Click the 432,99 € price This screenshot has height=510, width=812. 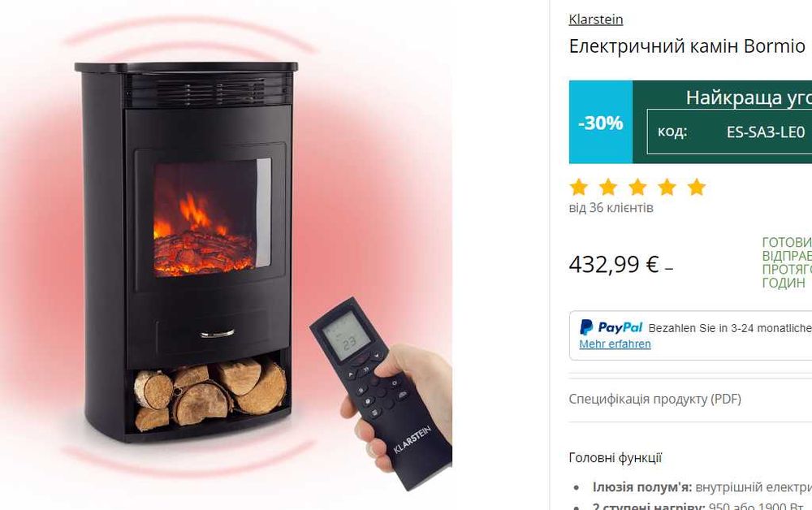click(x=614, y=265)
